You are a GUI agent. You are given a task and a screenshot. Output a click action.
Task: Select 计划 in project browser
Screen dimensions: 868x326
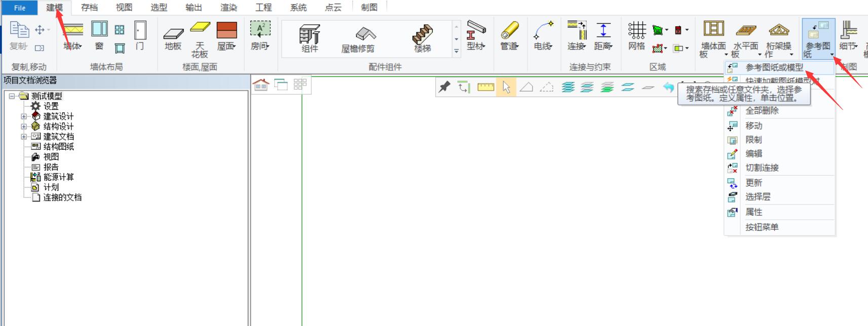[51, 187]
